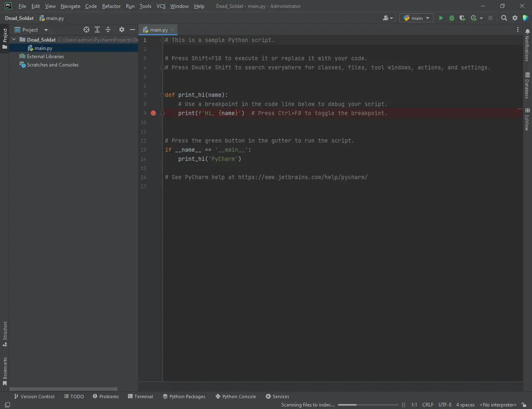
Task: Select Opened File target icon
Action: (86, 30)
